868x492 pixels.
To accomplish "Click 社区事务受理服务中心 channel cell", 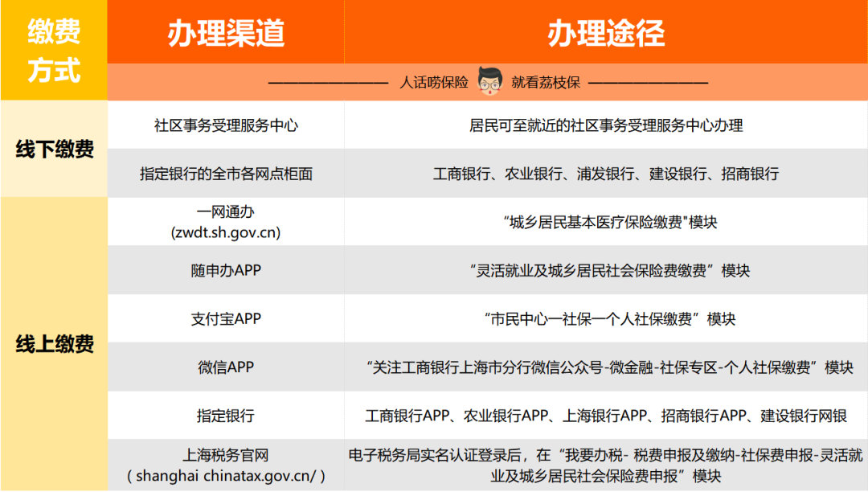I will click(x=226, y=125).
